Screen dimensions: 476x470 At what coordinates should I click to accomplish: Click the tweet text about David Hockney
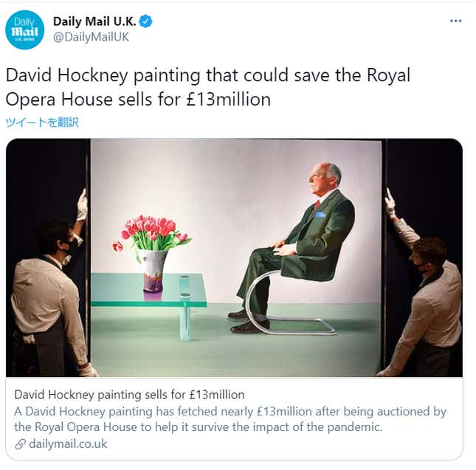[207, 87]
